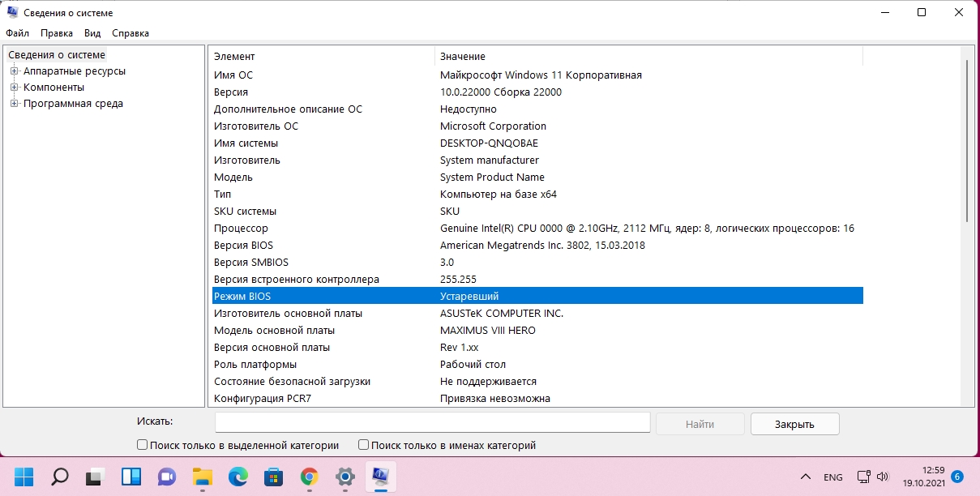Open notification badge showing 6
Screen dimensions: 980x496
coord(957,477)
